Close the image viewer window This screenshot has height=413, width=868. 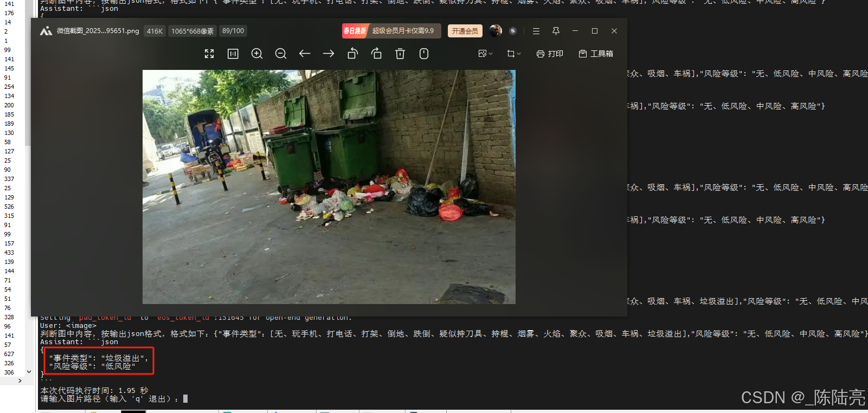point(614,31)
